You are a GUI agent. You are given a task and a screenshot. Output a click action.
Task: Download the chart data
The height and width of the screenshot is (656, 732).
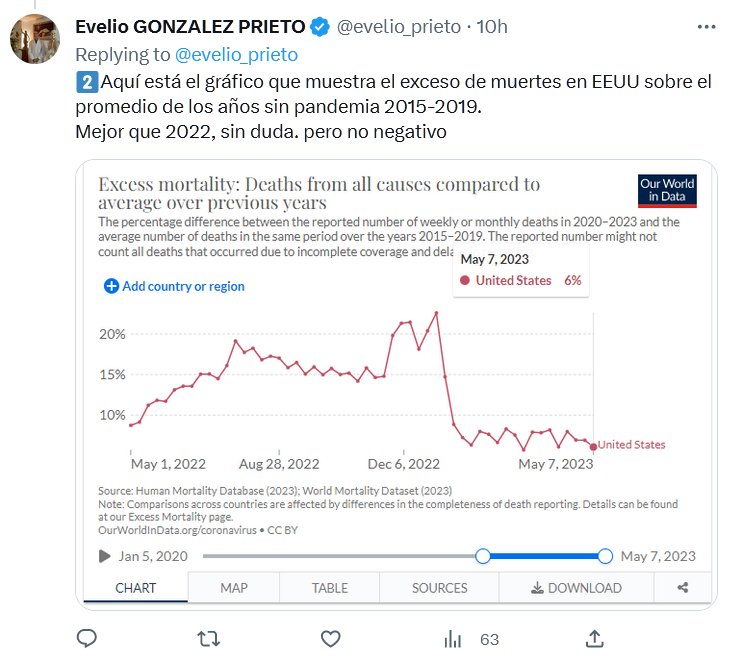(x=576, y=588)
